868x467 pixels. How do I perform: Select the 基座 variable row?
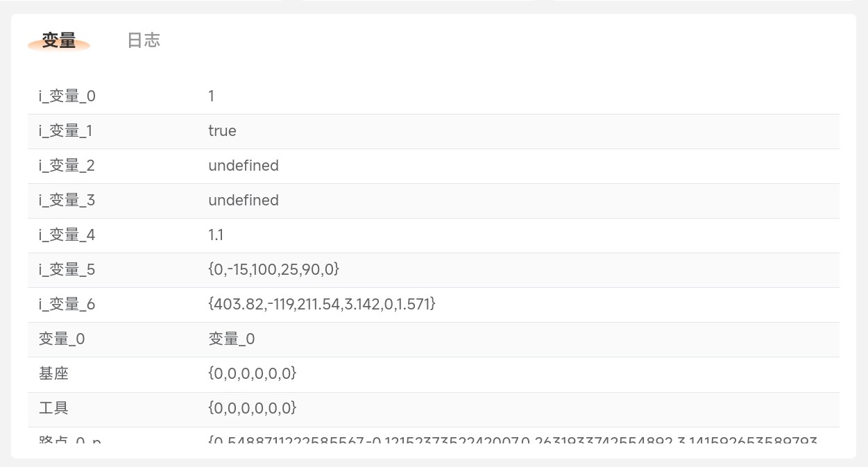(434, 375)
